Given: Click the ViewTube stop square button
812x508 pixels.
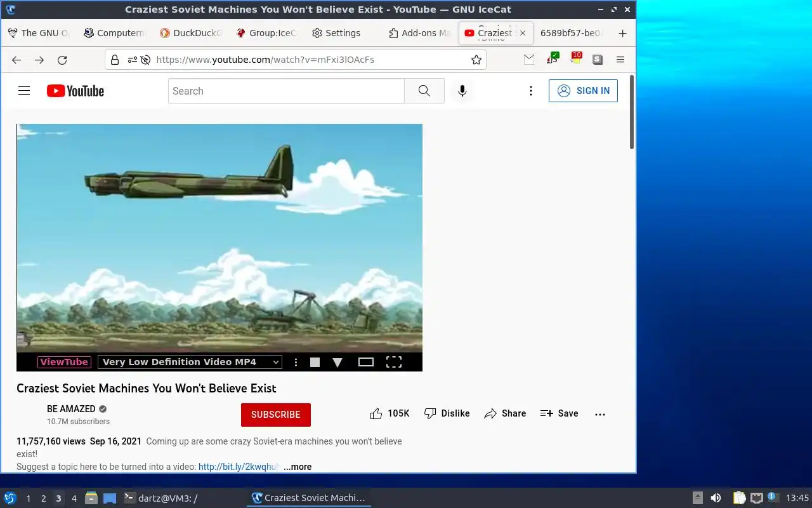Looking at the screenshot, I should [x=315, y=362].
